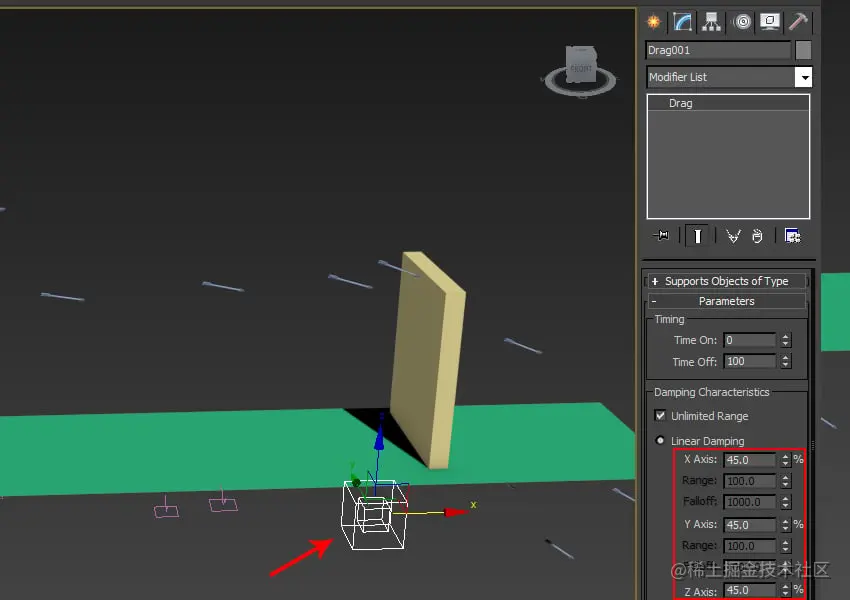This screenshot has width=850, height=600.
Task: Adjust the Y Axis spinner
Action: pyautogui.click(x=785, y=525)
